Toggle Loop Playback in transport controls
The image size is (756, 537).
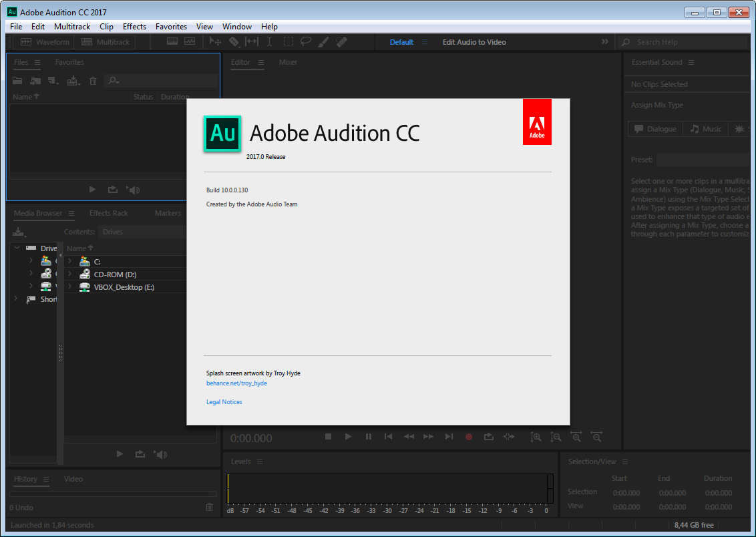click(489, 437)
